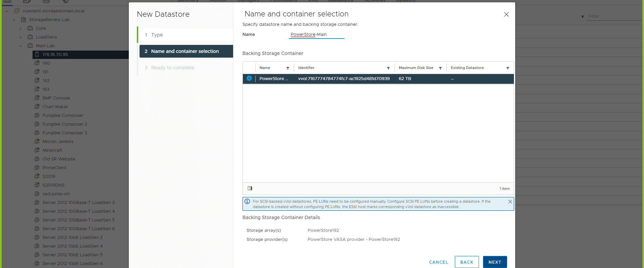Click the vvol identifier cell
The image size is (644, 268).
click(x=344, y=79)
